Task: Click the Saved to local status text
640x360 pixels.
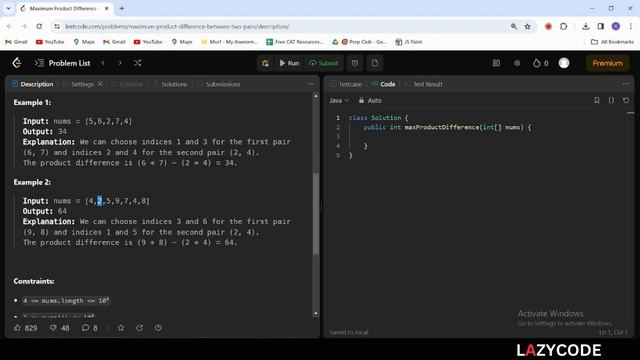Action: coord(349,332)
